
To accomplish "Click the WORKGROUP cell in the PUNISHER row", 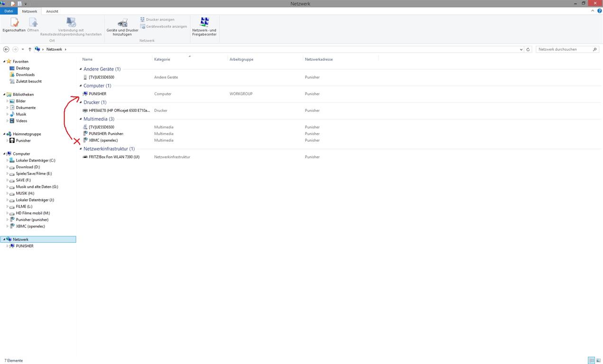I will 241,94.
